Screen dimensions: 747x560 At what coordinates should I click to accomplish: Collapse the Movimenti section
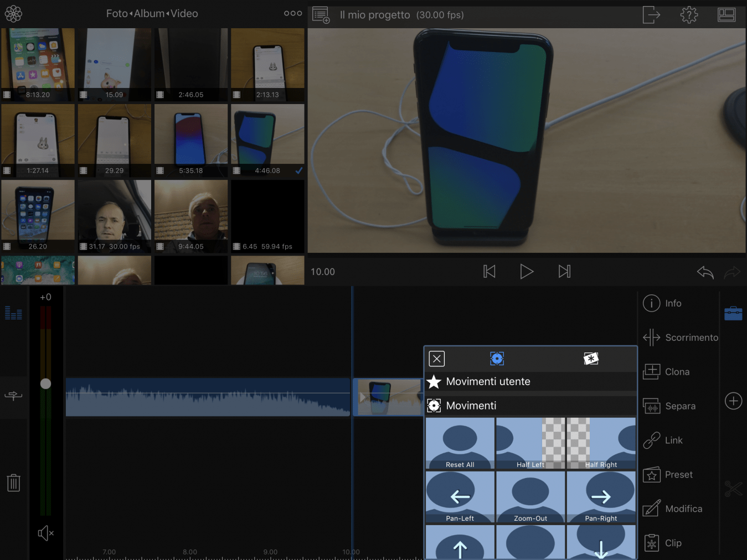530,406
